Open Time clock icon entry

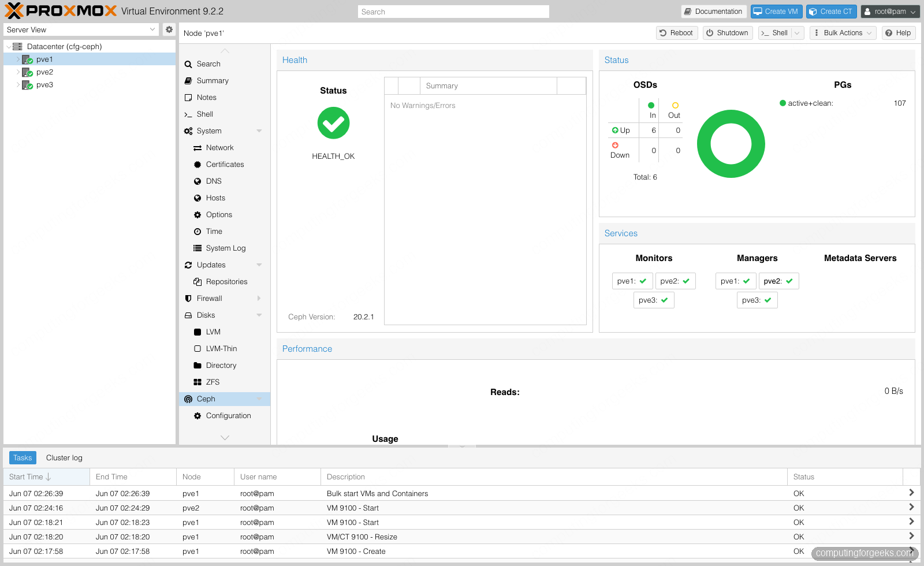198,232
